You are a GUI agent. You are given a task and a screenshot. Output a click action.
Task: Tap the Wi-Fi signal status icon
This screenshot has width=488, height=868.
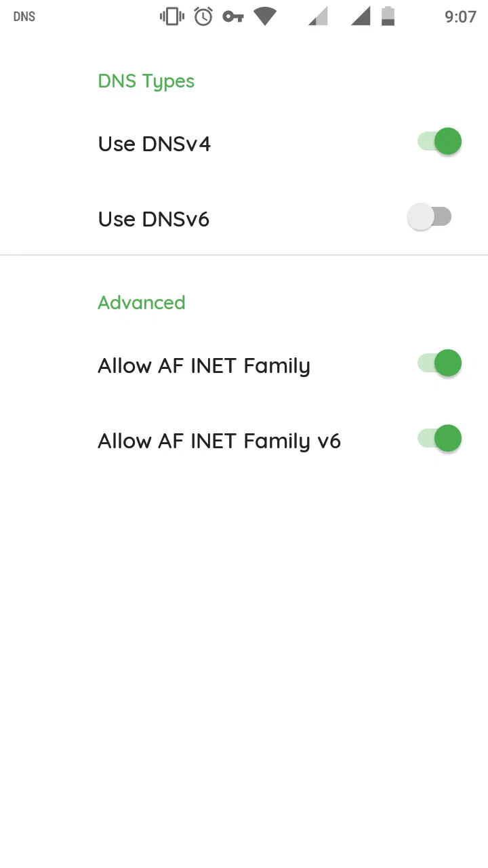(265, 16)
